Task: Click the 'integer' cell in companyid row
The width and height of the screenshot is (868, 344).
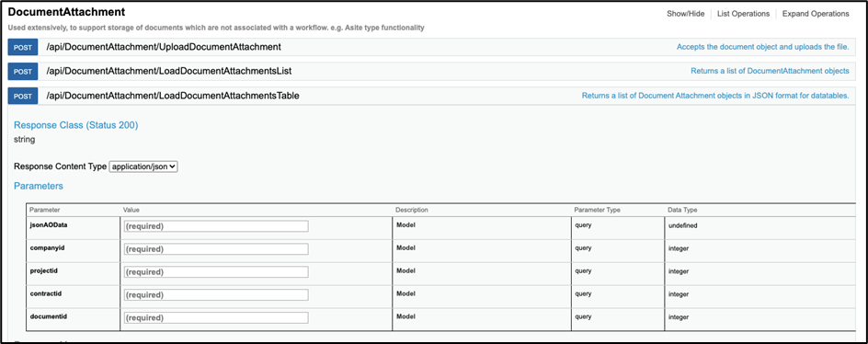Action: pyautogui.click(x=679, y=248)
